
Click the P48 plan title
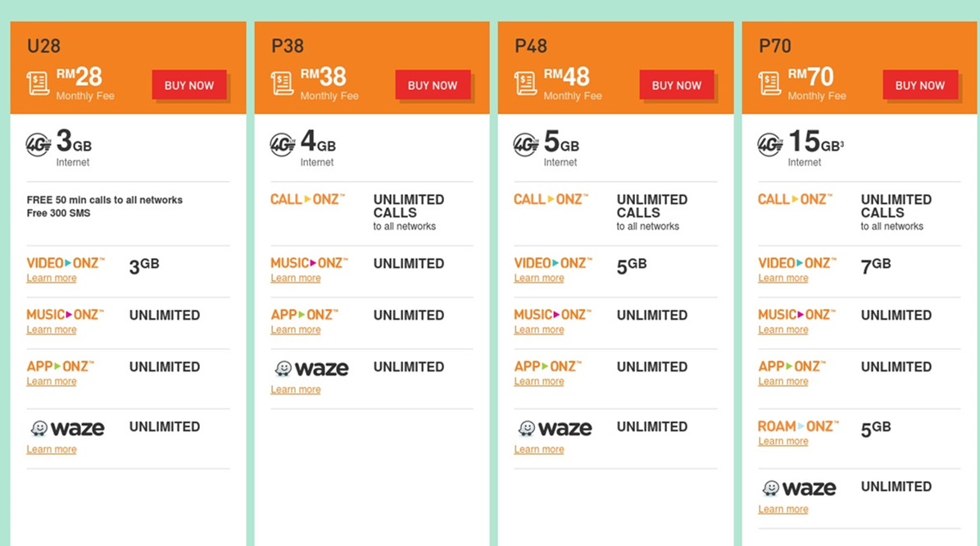coord(531,46)
